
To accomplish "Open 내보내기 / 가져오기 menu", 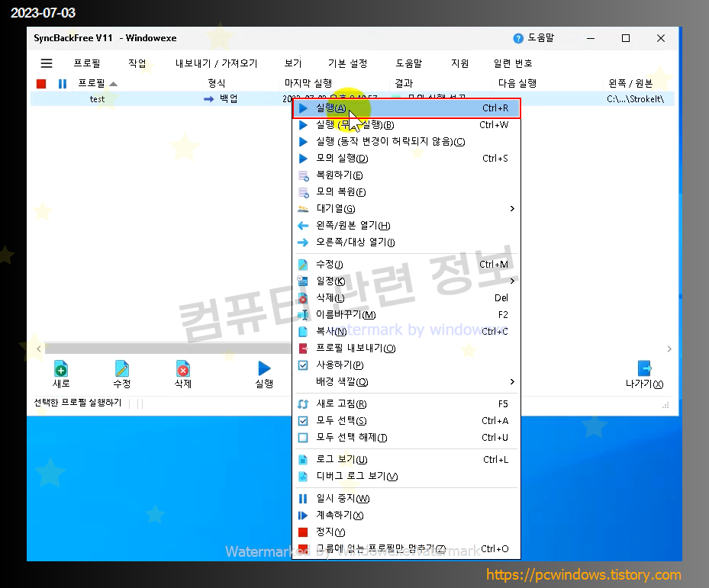I will tap(216, 63).
